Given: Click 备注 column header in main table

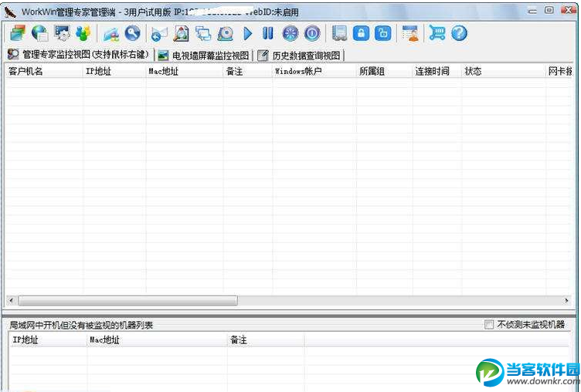Looking at the screenshot, I should [x=247, y=71].
